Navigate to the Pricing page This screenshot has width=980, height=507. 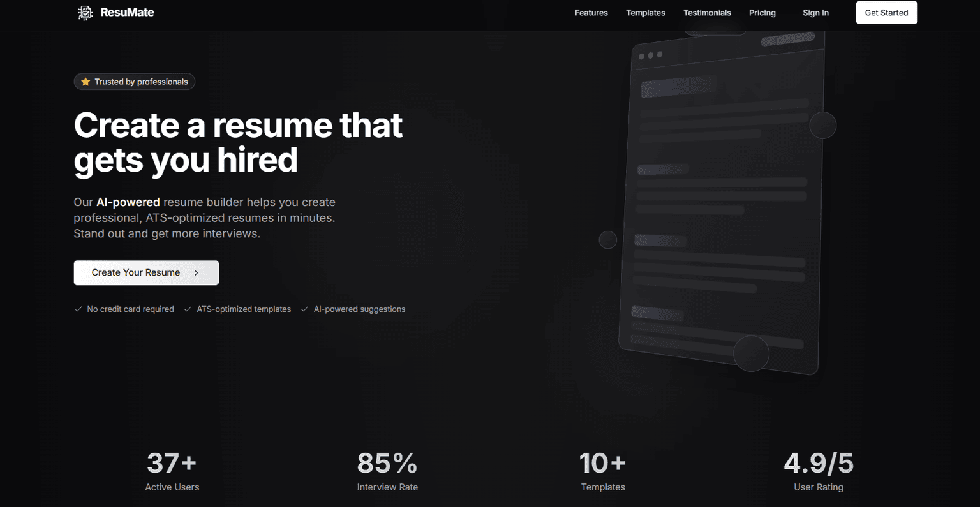(762, 13)
